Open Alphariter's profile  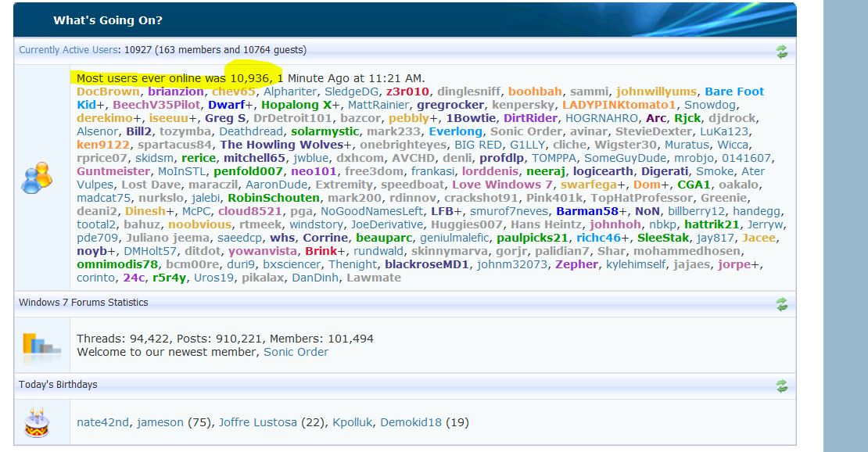point(290,91)
